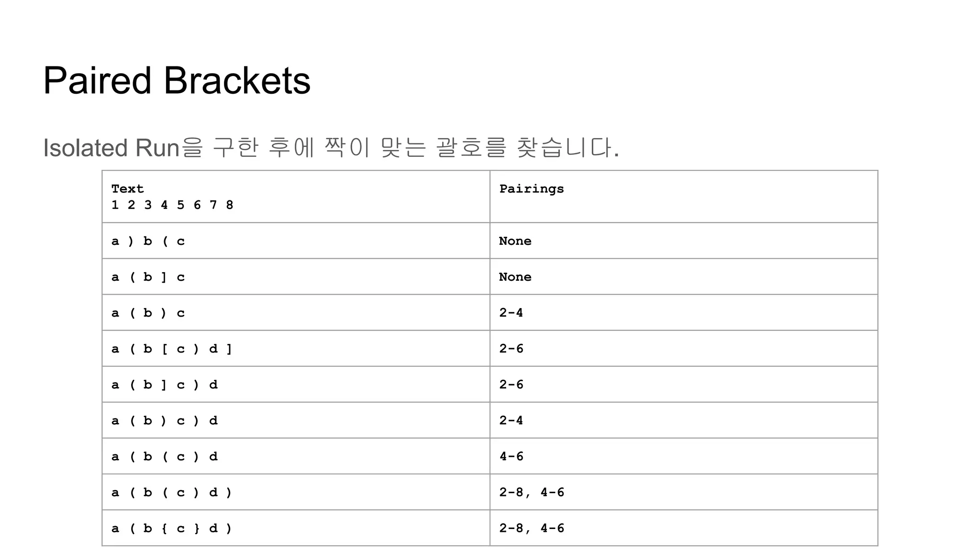Select the 'a ( b ] c' text cell
Viewport: 980px width, 551px height.
click(x=148, y=277)
